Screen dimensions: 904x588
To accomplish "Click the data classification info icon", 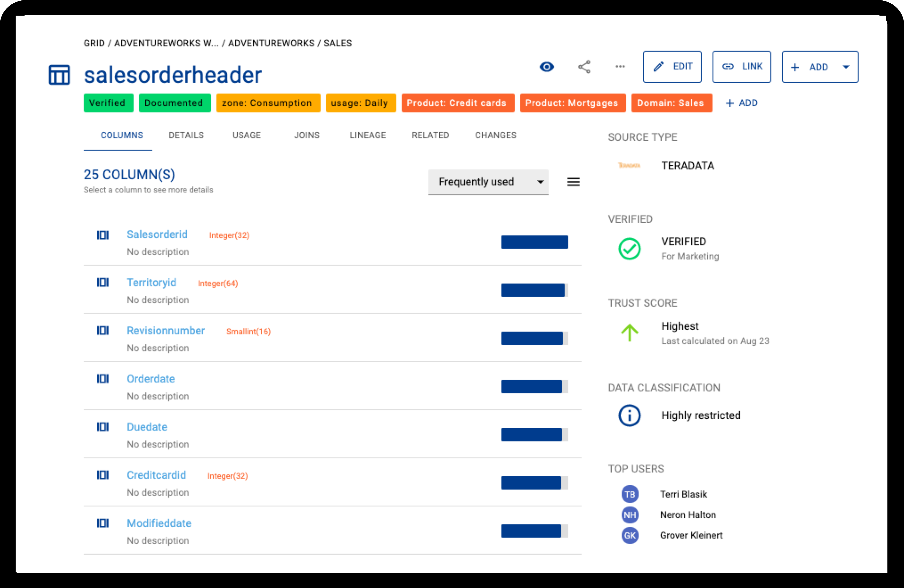I will point(629,415).
